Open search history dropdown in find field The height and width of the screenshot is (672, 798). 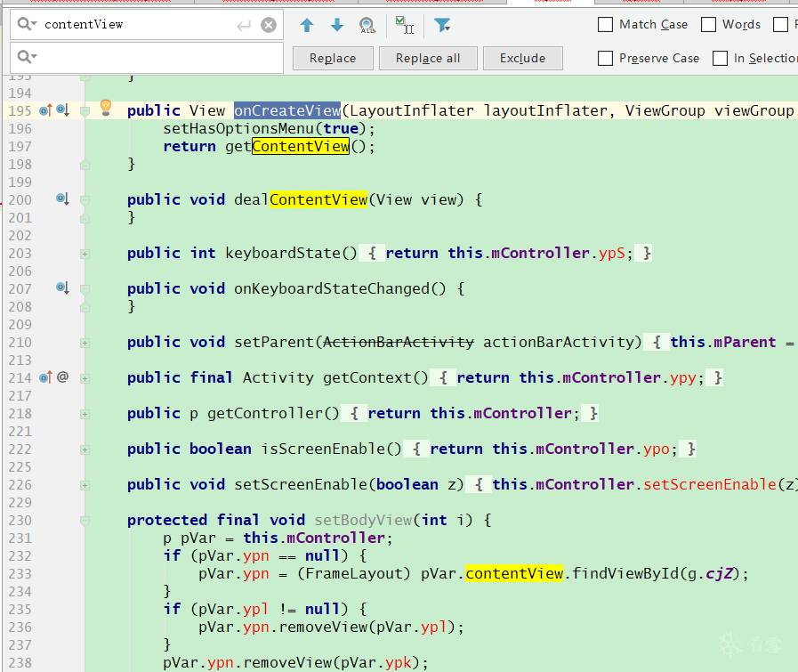(27, 24)
